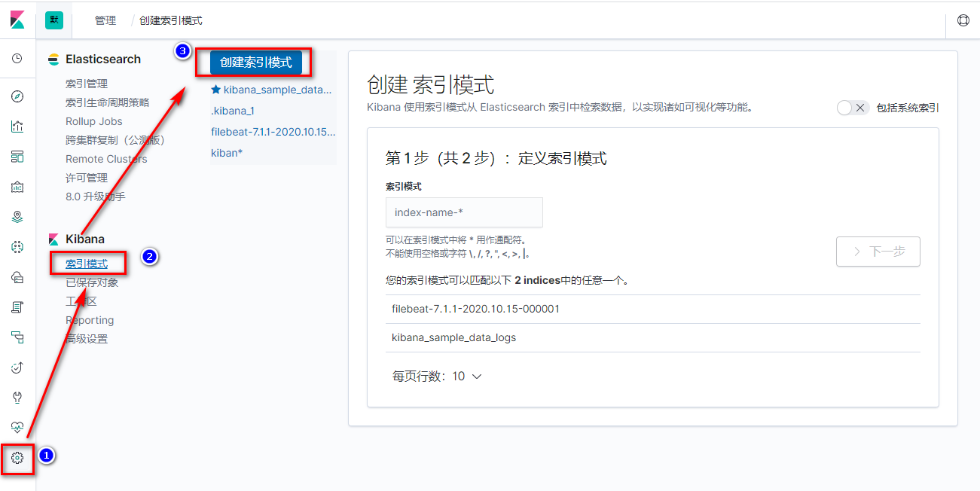This screenshot has height=491, width=980.
Task: Open the Stack Monitoring heartbeat icon
Action: pyautogui.click(x=17, y=427)
